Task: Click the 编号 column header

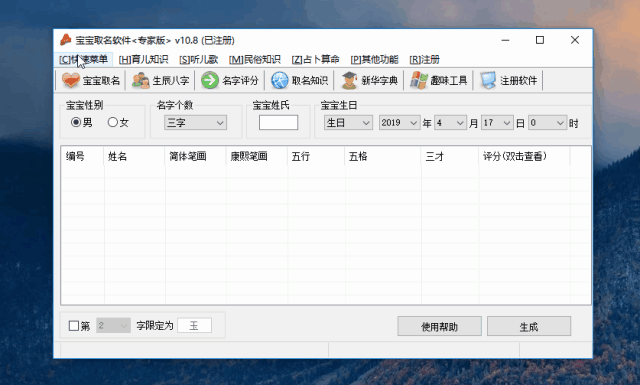Action: coord(82,156)
